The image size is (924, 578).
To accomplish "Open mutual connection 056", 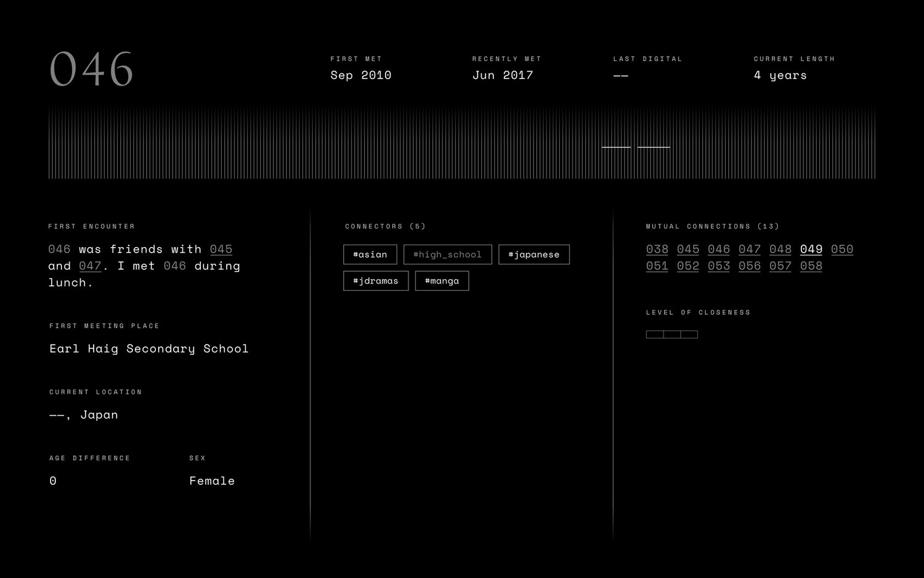I will 750,266.
